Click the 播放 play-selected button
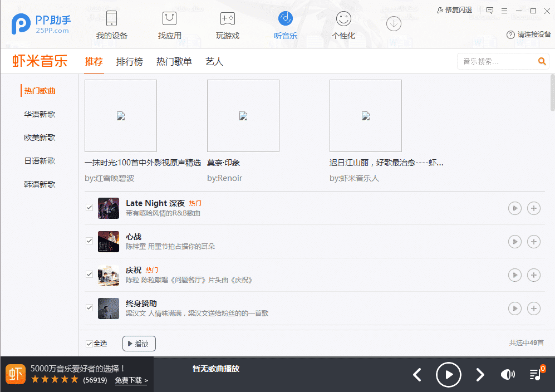Screen dimensions: 555x392 pyautogui.click(x=139, y=344)
